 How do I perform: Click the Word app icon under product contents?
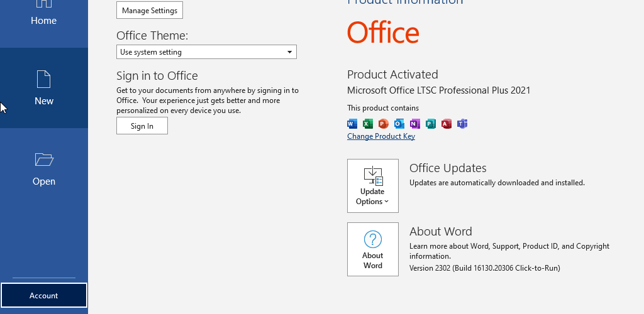pyautogui.click(x=352, y=123)
